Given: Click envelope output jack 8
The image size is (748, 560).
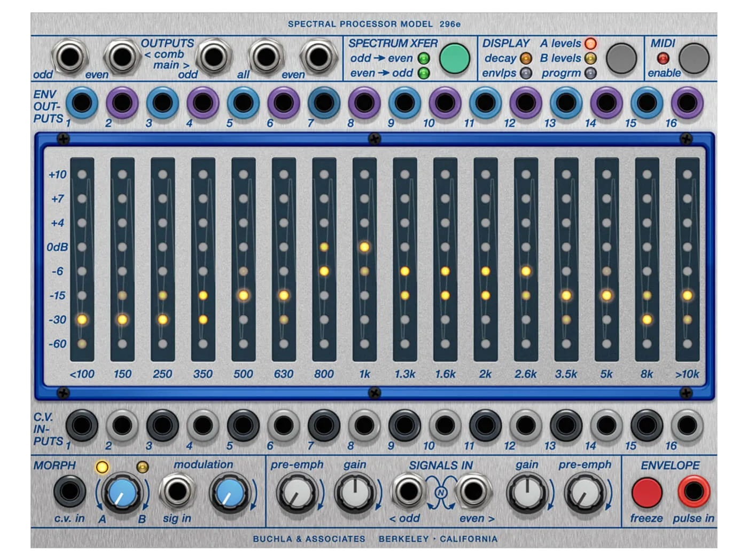Looking at the screenshot, I should pos(364,102).
